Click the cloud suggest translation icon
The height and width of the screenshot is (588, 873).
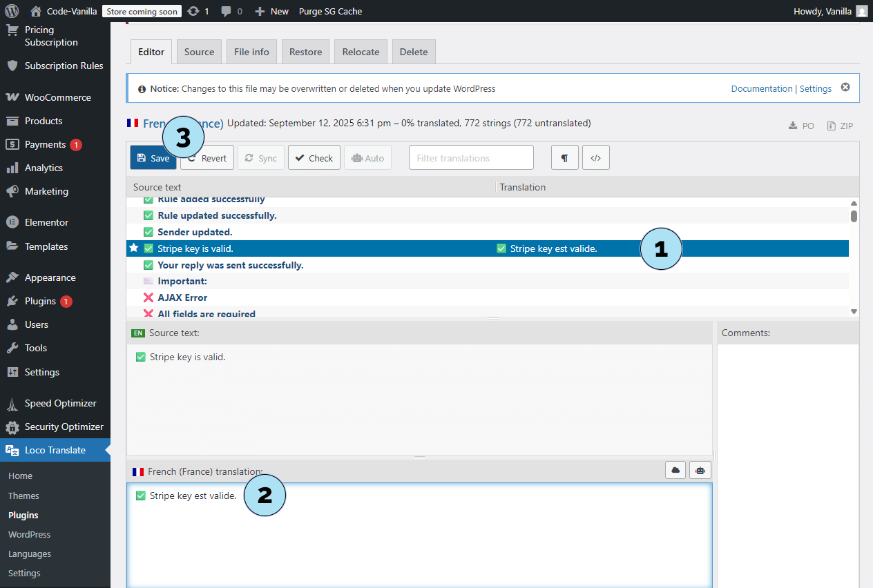[675, 470]
